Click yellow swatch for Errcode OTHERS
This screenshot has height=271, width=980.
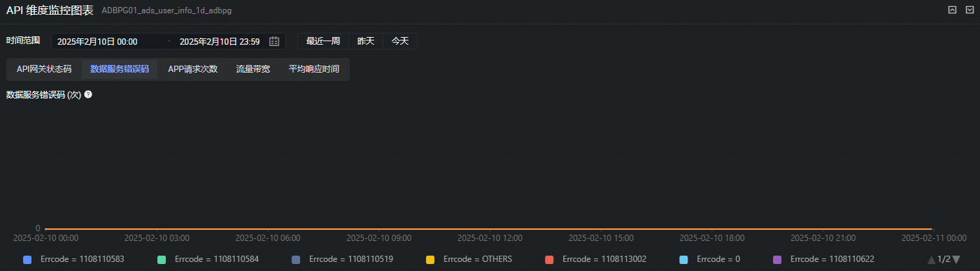pos(430,259)
